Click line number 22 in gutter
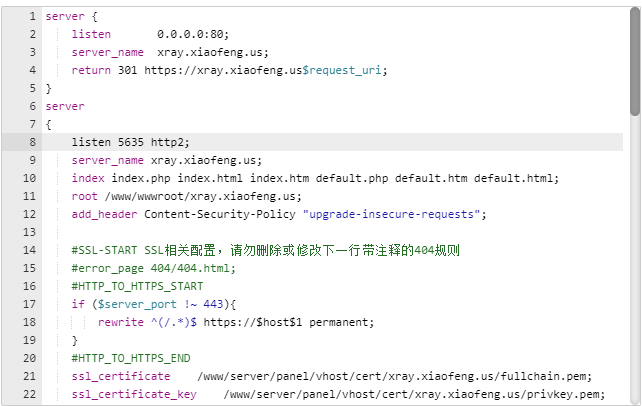Image resolution: width=642 pixels, height=406 pixels. pos(29,394)
